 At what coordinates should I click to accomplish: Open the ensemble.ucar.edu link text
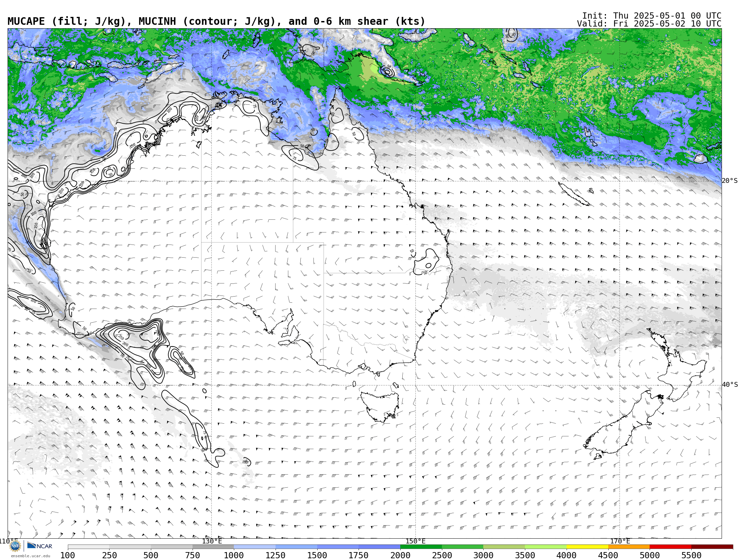(x=30, y=556)
